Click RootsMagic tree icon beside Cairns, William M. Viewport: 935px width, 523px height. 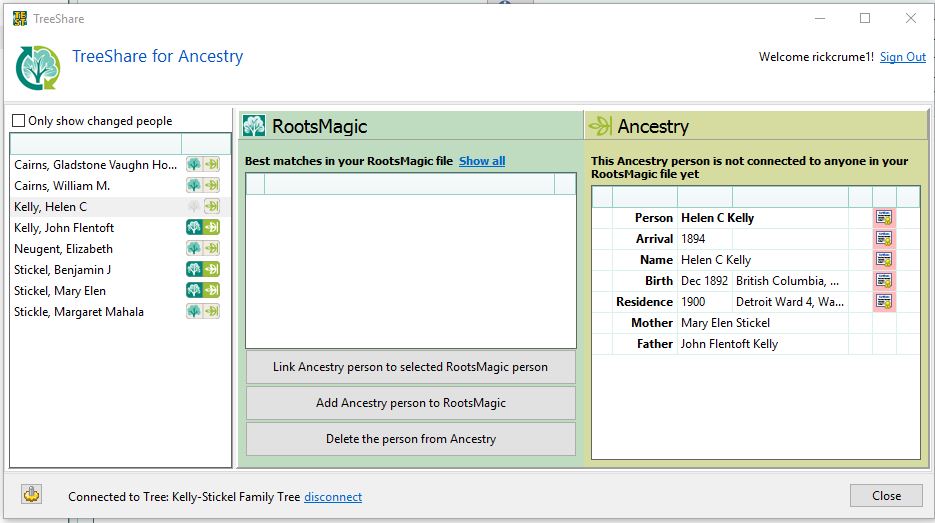[x=194, y=185]
